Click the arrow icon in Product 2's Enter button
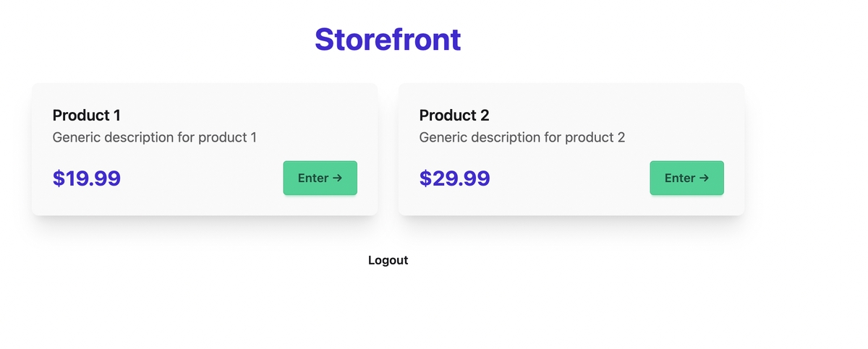This screenshot has height=349, width=868. pos(704,178)
